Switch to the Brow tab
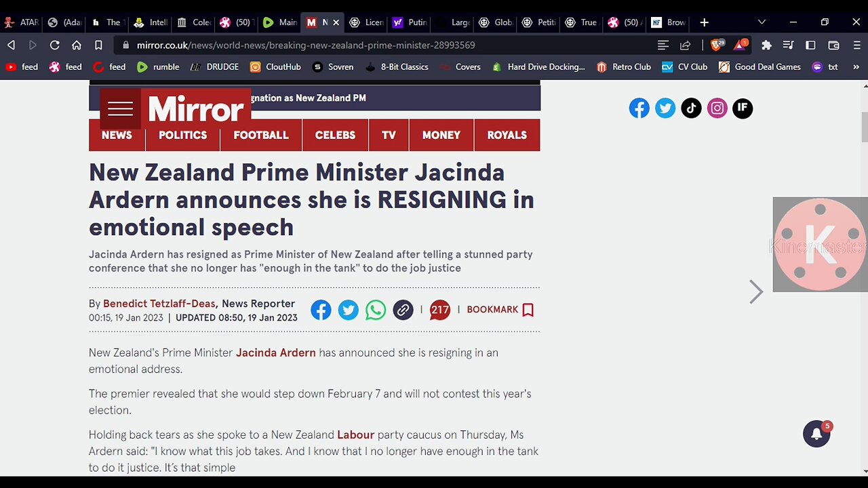 (x=669, y=22)
